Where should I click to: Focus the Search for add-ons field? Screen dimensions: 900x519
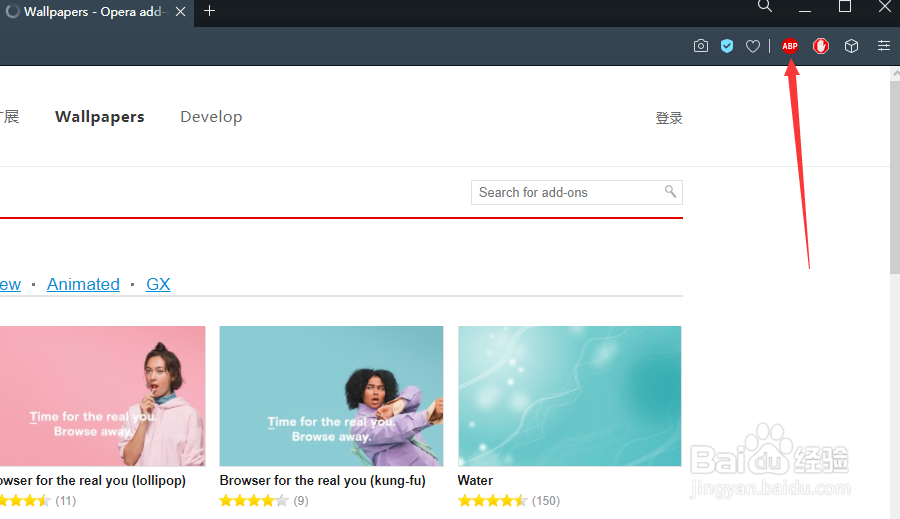[576, 192]
